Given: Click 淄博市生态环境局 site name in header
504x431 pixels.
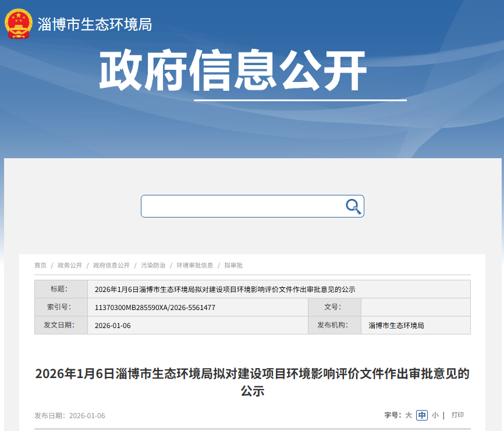Looking at the screenshot, I should point(95,24).
